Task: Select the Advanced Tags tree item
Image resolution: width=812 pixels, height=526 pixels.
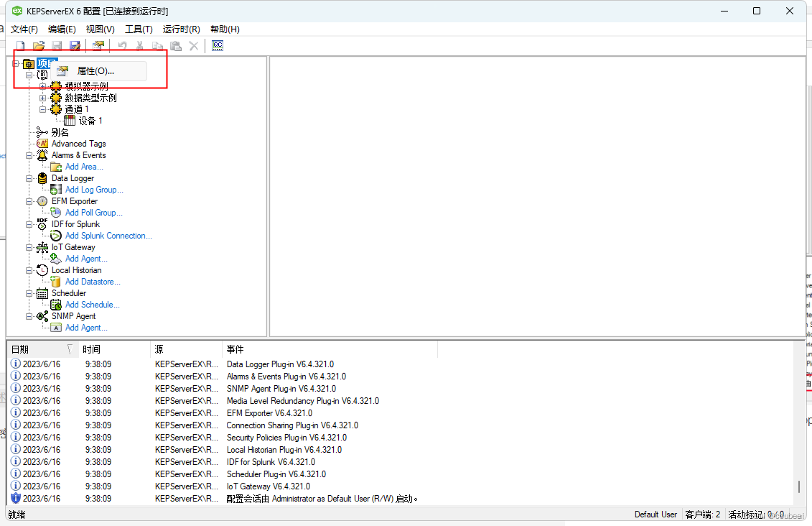Action: point(79,144)
